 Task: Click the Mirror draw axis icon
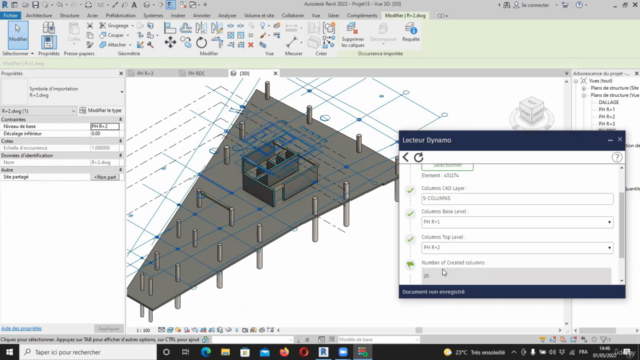pos(217,27)
